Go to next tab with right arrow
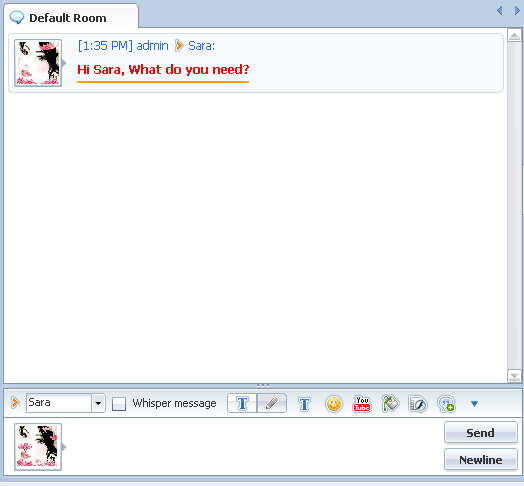Screen dimensions: 524x486 click(x=517, y=10)
